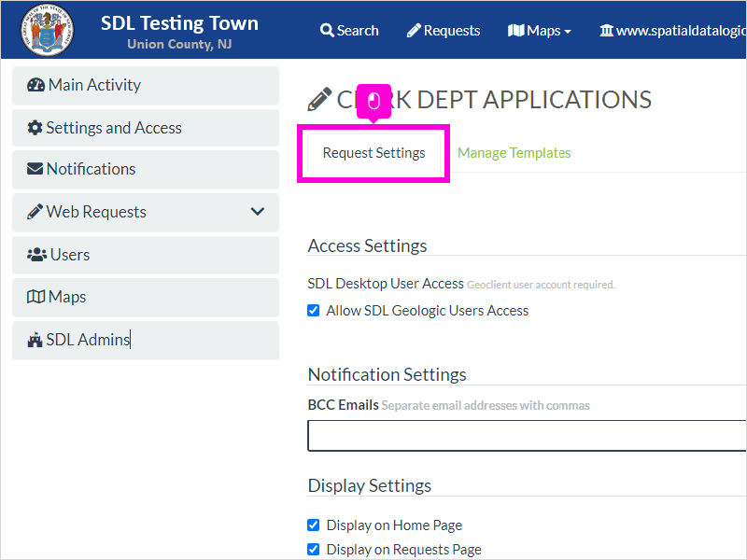747x560 pixels.
Task: Open Users in the sidebar
Action: click(146, 255)
